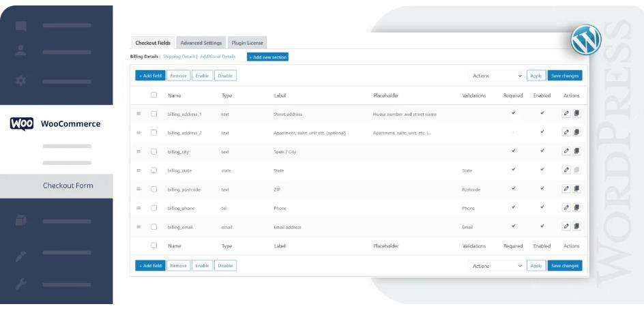Select the billing_address_1 row checkbox
The width and height of the screenshot is (644, 315).
(x=153, y=114)
